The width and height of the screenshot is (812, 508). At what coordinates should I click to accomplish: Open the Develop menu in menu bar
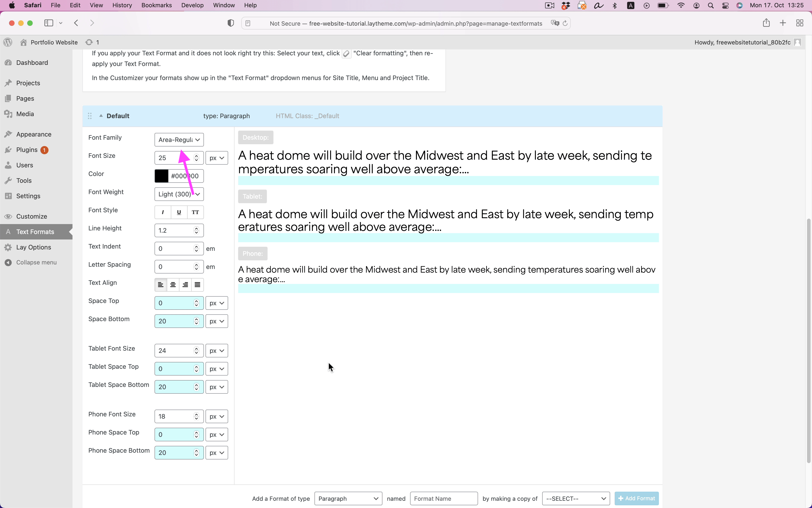click(192, 5)
